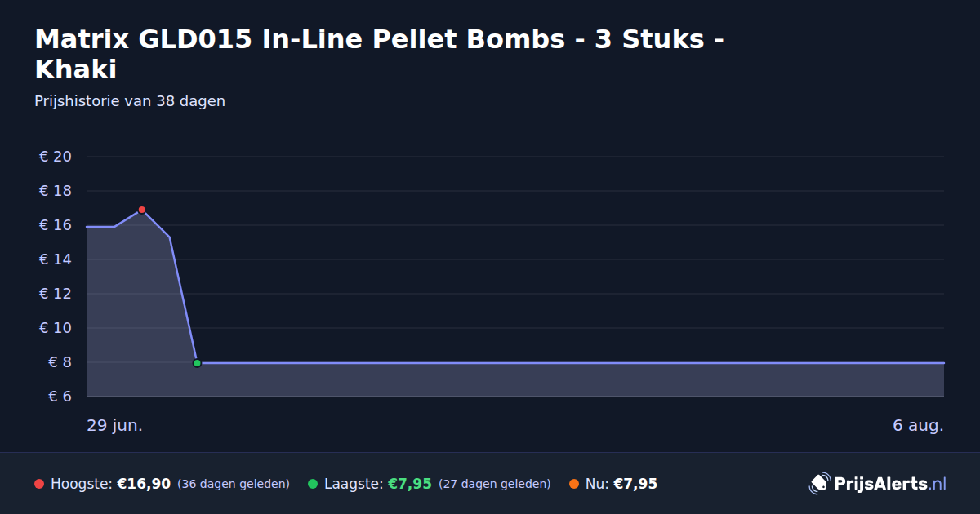The image size is (980, 514).
Task: Click the 29 jun. start date label
Action: [115, 426]
